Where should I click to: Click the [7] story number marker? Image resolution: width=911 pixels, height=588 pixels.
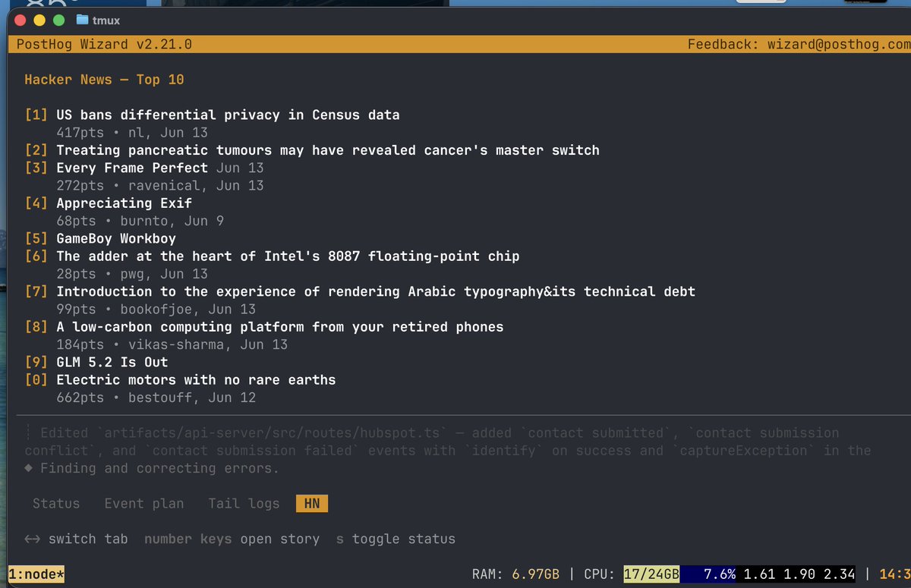click(x=36, y=291)
